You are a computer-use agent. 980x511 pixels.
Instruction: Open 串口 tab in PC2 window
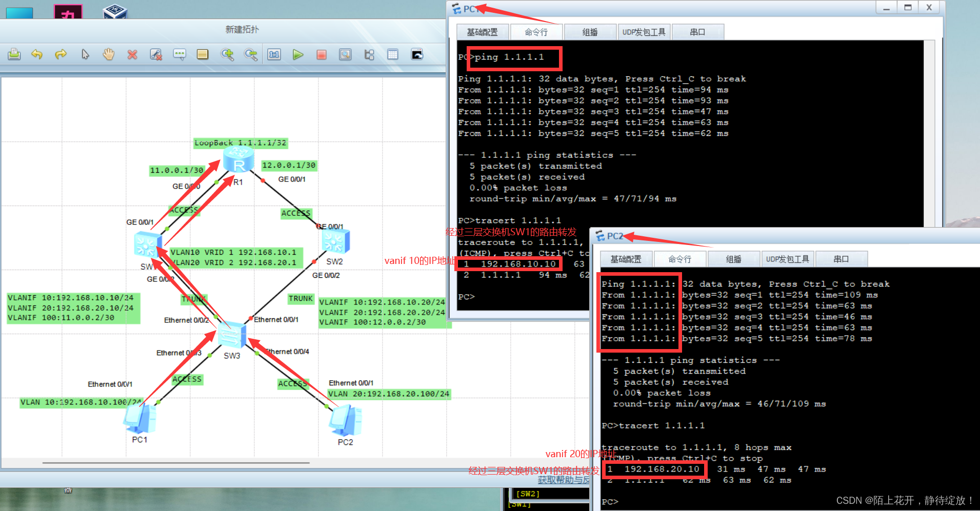pos(841,259)
